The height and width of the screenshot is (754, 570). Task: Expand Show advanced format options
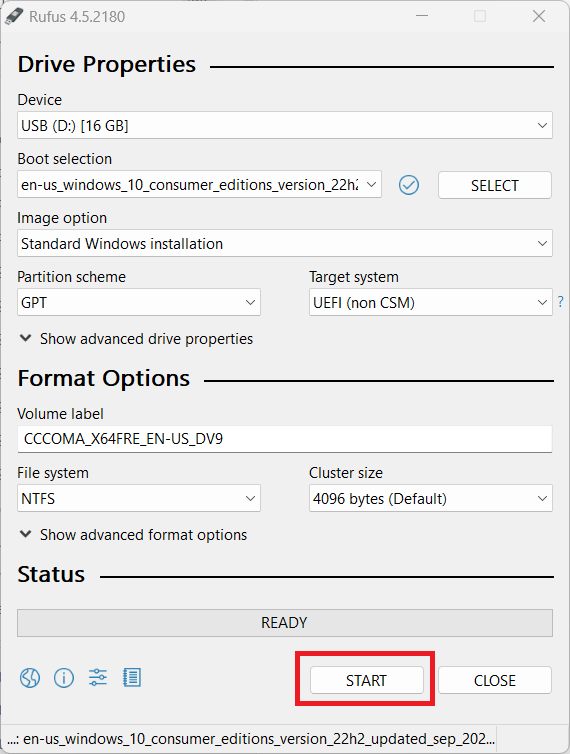[x=133, y=535]
